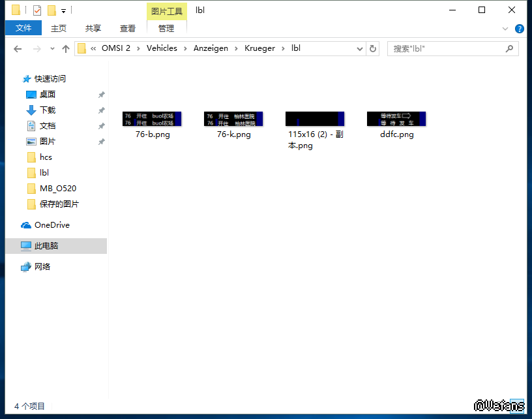Switch to the 管理 ribbon tab
Screen dimensions: 532x419
pos(166,28)
